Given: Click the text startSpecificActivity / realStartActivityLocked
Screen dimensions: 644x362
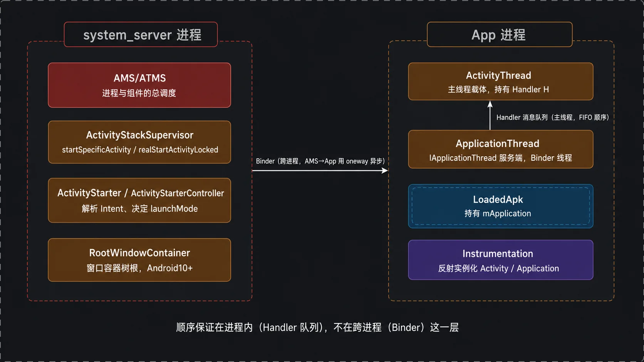Looking at the screenshot, I should [x=140, y=150].
